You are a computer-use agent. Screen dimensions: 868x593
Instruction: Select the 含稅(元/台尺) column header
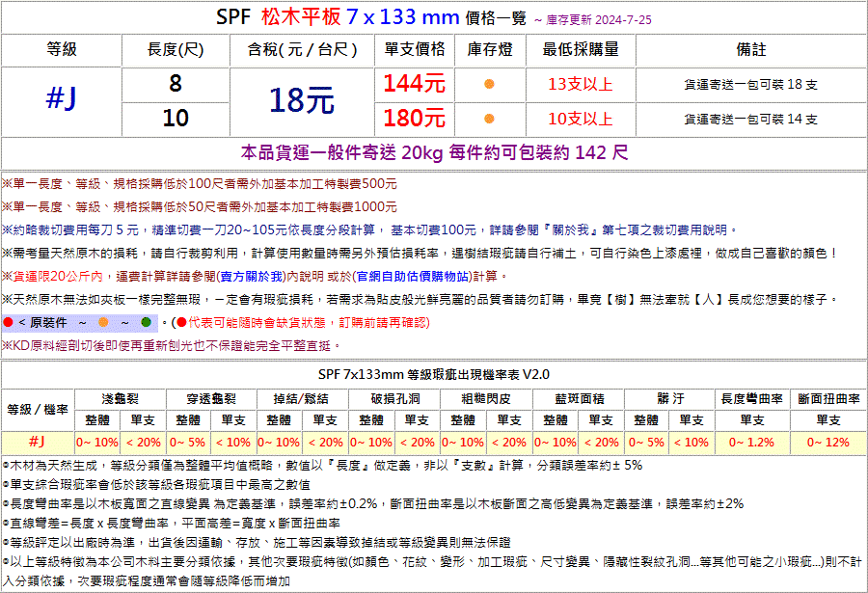coord(302,49)
